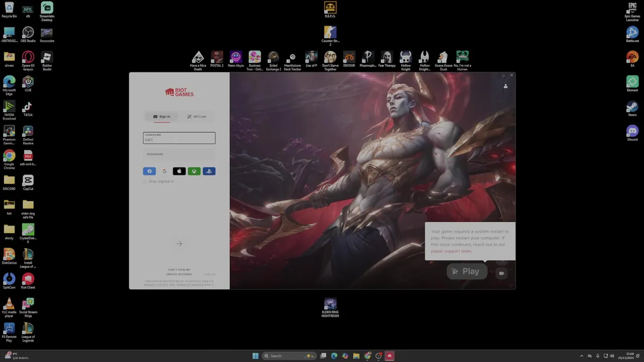Open the R.E.P.O. desktop shortcut
Image resolution: width=644 pixels, height=362 pixels.
[x=330, y=10]
